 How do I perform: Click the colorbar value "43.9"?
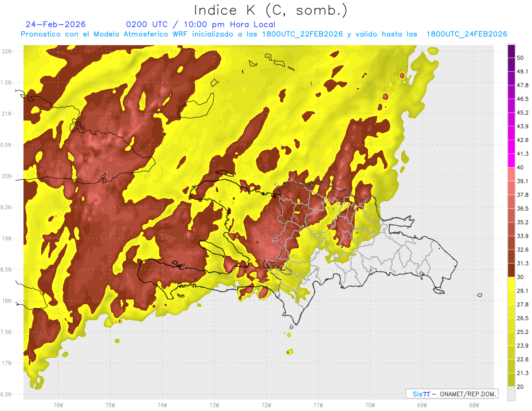click(x=523, y=126)
